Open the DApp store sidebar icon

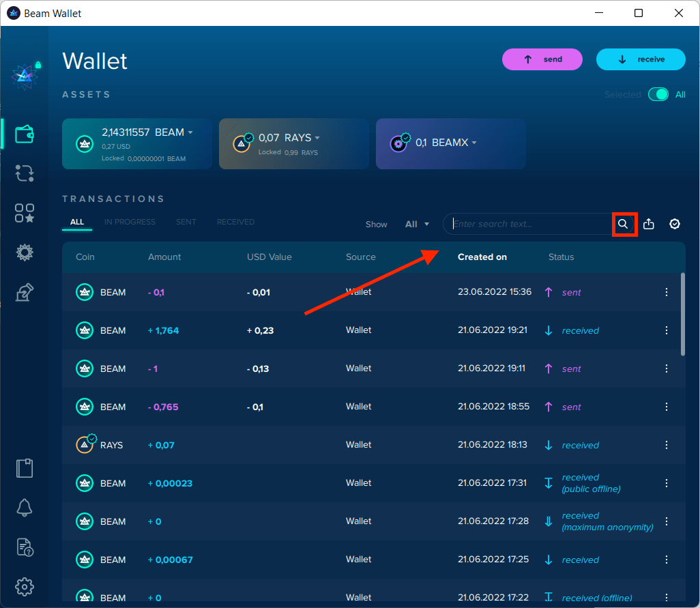click(25, 213)
